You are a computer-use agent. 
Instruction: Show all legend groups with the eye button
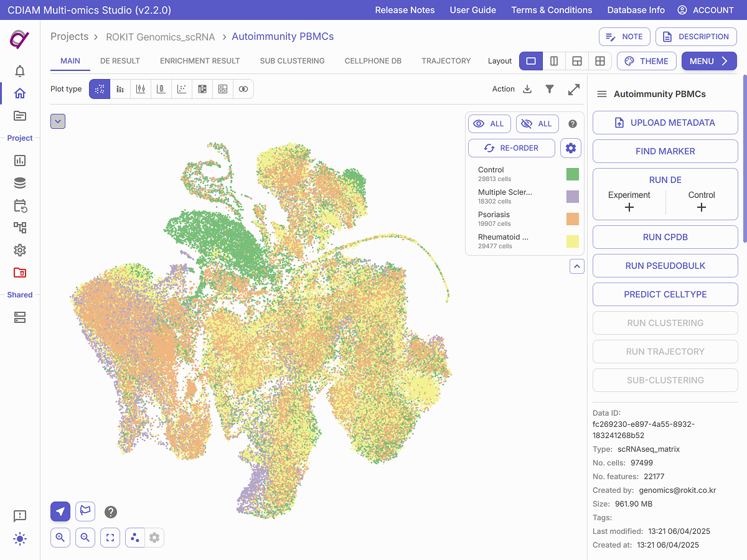(x=489, y=124)
